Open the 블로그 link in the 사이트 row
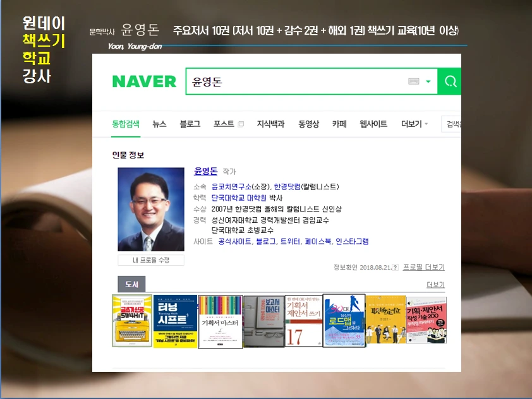532x399 pixels. (265, 241)
